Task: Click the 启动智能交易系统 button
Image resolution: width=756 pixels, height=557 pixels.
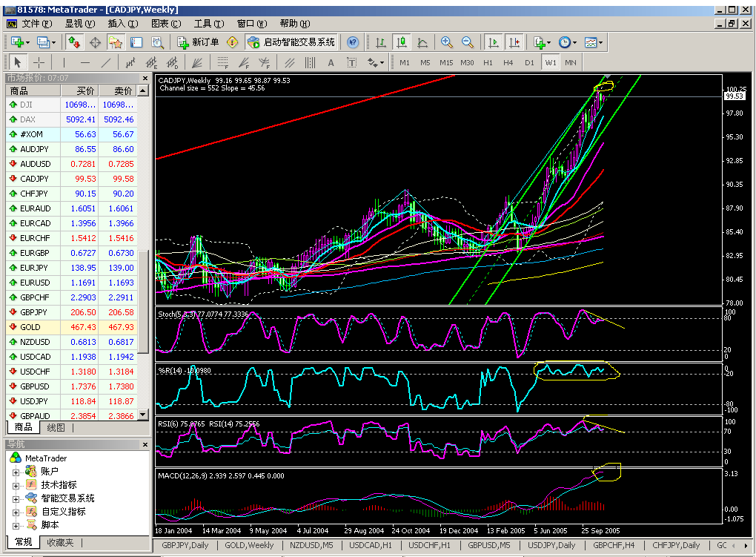Action: 292,42
